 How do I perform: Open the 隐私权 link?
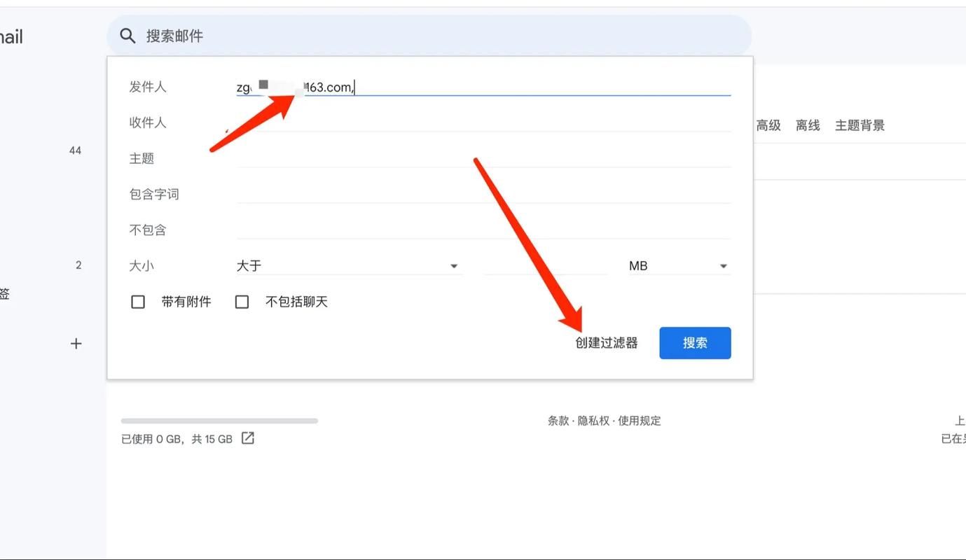coord(593,421)
